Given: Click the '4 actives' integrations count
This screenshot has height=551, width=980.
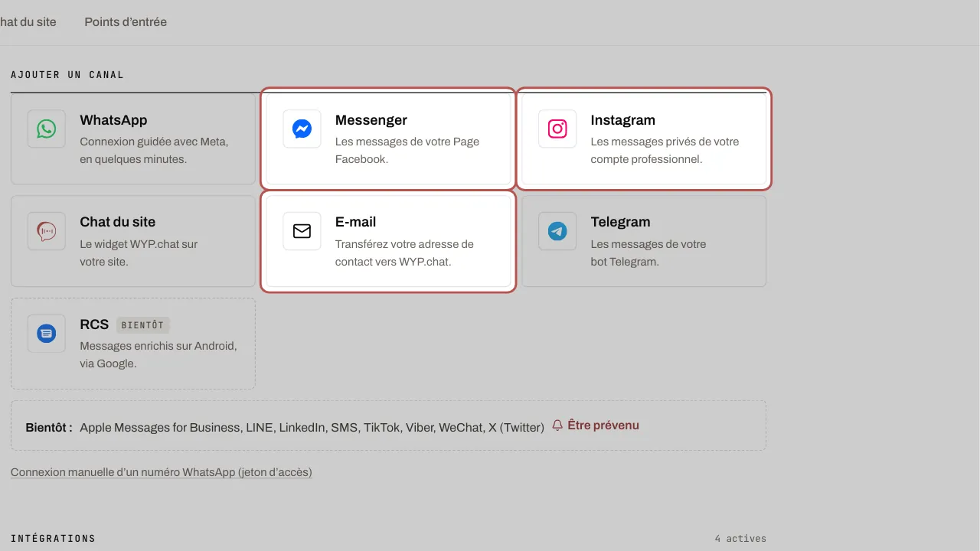Looking at the screenshot, I should click(740, 539).
